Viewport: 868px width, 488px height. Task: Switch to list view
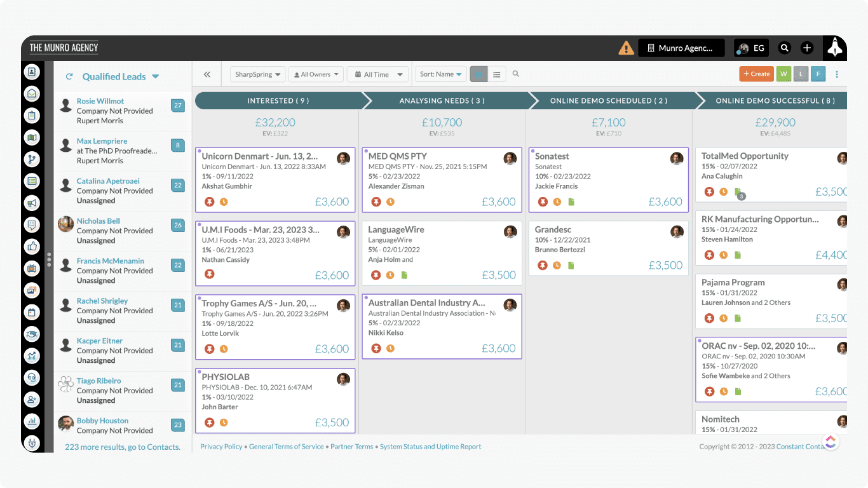coord(496,74)
